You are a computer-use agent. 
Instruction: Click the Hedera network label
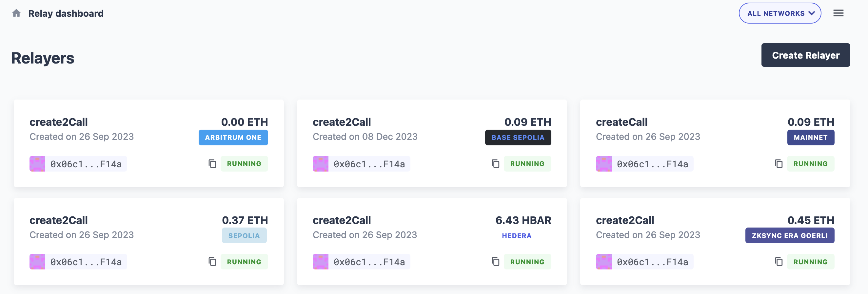[517, 236]
